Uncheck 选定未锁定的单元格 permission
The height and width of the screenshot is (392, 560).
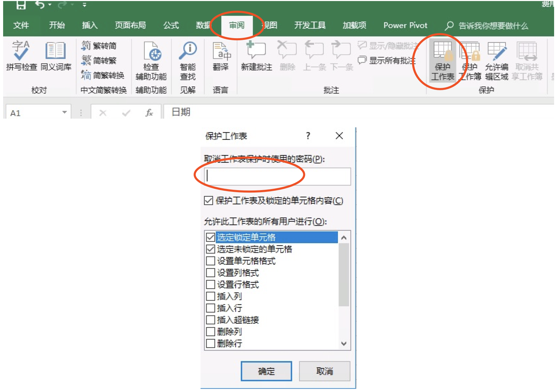click(x=210, y=249)
